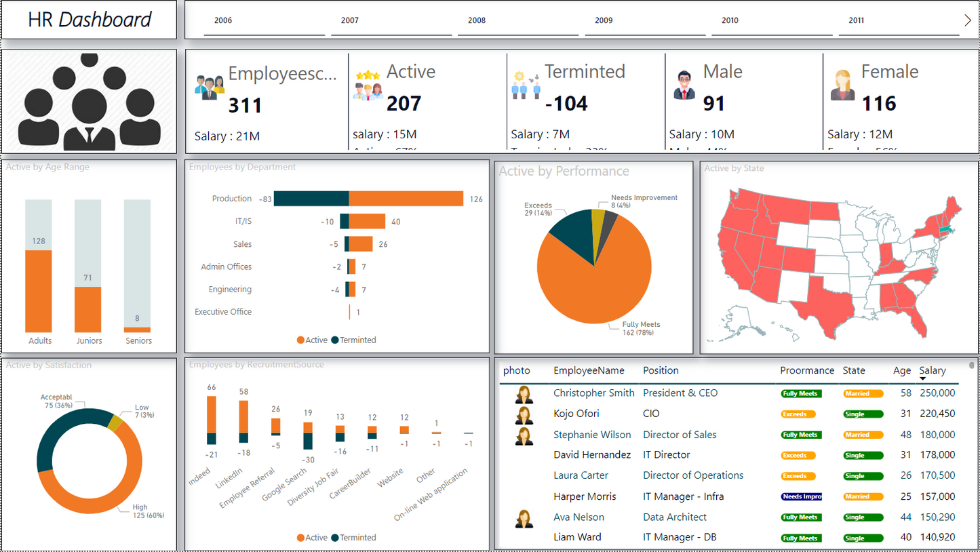Click the Active employees star icon
Viewport: 980px width, 552px height.
[368, 85]
